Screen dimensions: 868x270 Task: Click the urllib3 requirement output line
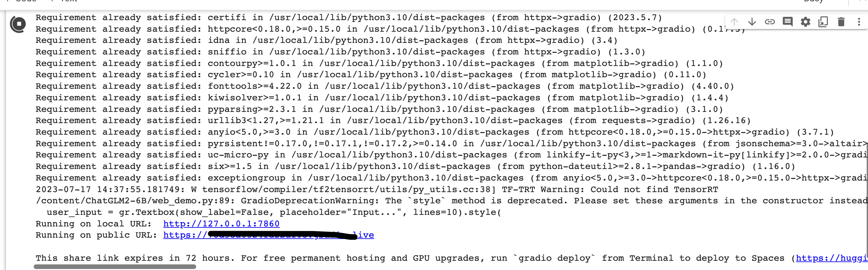point(393,120)
